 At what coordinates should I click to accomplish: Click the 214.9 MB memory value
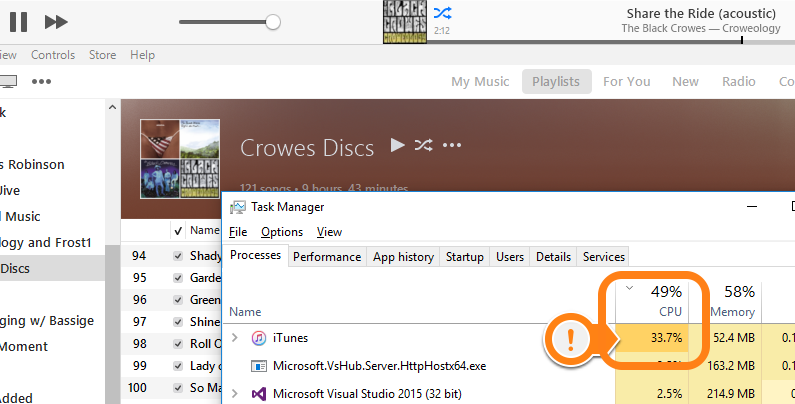[731, 394]
